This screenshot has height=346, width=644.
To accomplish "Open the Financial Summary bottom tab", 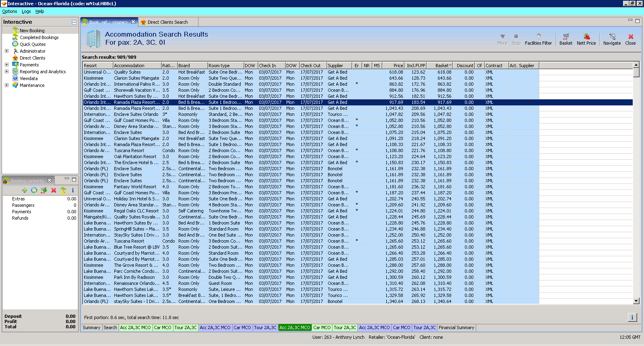I will coord(456,327).
